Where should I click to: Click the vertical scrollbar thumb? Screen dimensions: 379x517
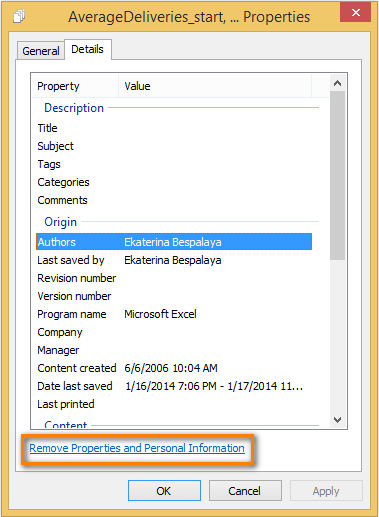337,175
